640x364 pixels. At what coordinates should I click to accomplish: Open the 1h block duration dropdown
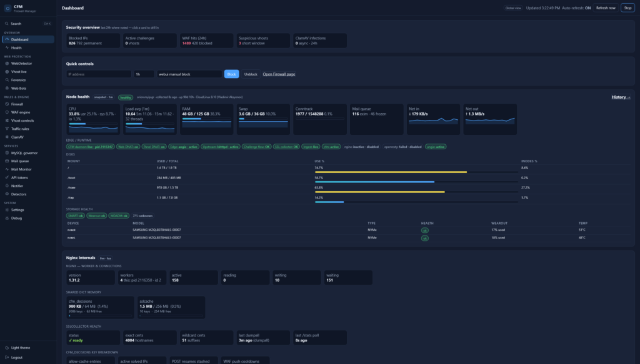pyautogui.click(x=144, y=74)
